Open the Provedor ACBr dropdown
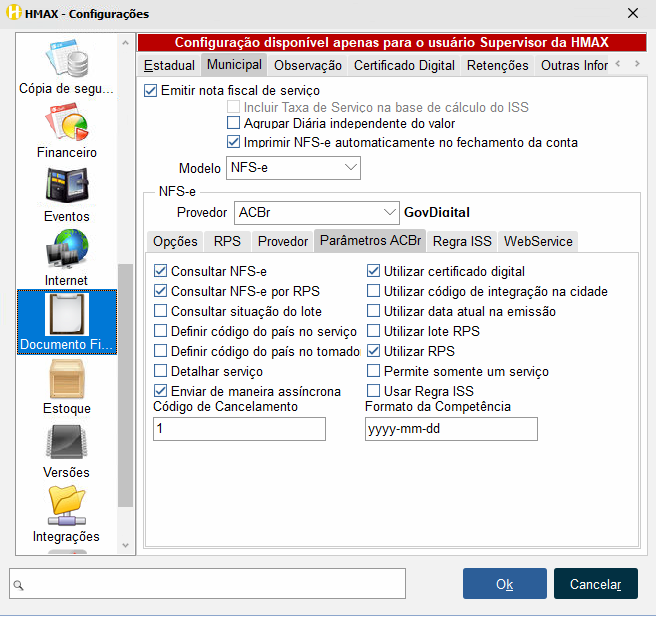 317,212
